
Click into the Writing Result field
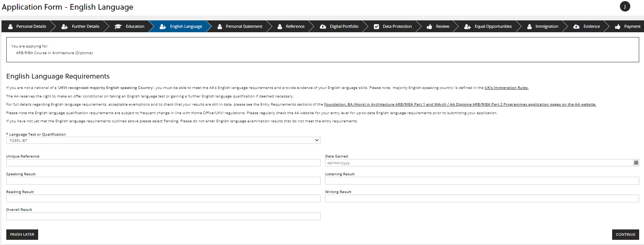click(482, 198)
